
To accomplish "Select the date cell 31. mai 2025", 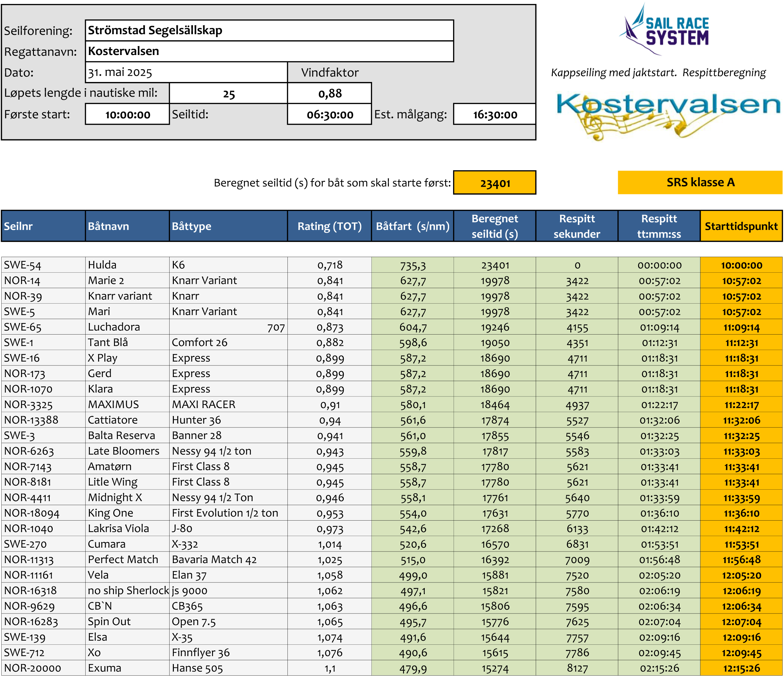I will click(187, 72).
